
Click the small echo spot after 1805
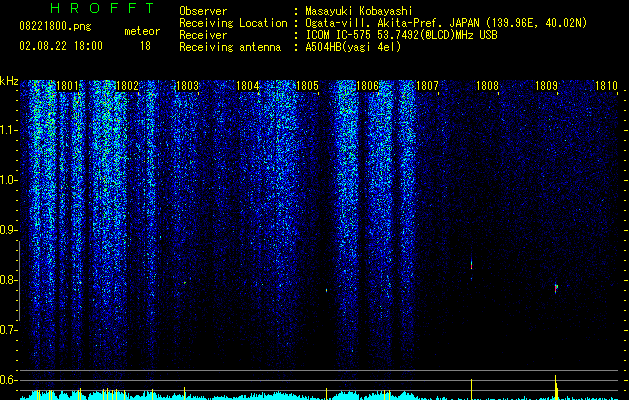pos(327,290)
